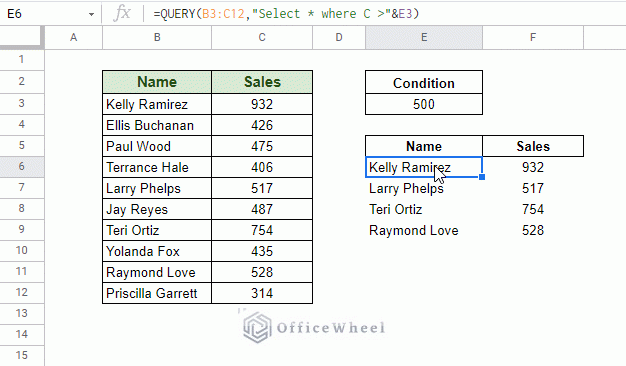Select column F header
This screenshot has width=626, height=366.
point(533,38)
